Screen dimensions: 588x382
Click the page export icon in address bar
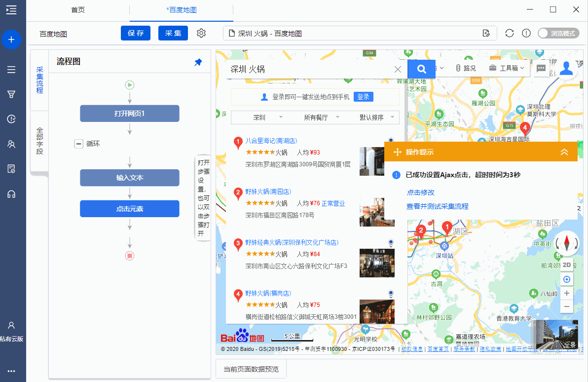486,34
